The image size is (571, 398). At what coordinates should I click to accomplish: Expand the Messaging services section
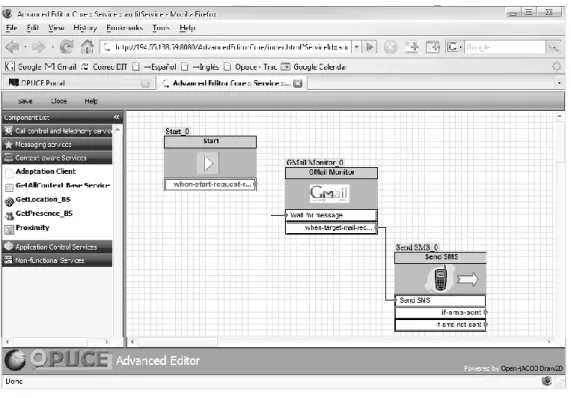[58, 145]
